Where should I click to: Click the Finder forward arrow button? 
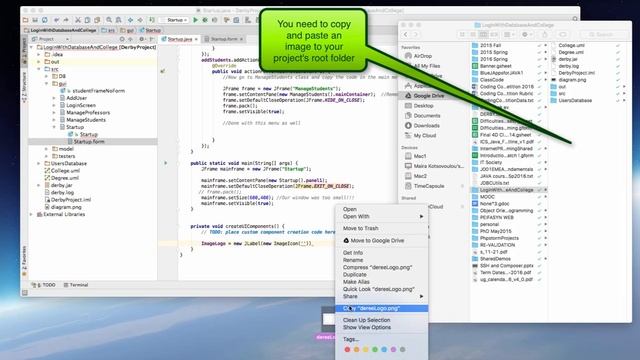[x=416, y=35]
